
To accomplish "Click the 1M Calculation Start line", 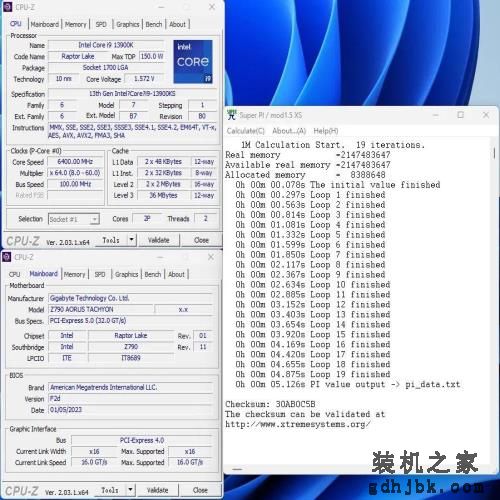I will (333, 145).
